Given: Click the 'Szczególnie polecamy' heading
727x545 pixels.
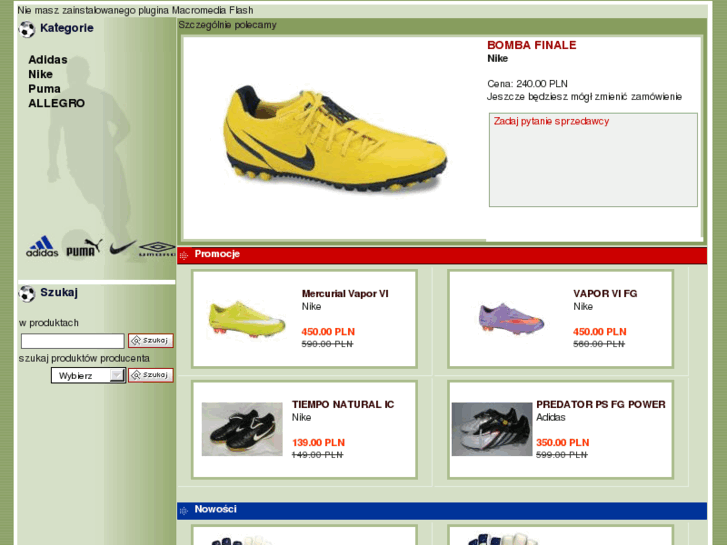Looking at the screenshot, I should pos(228,25).
